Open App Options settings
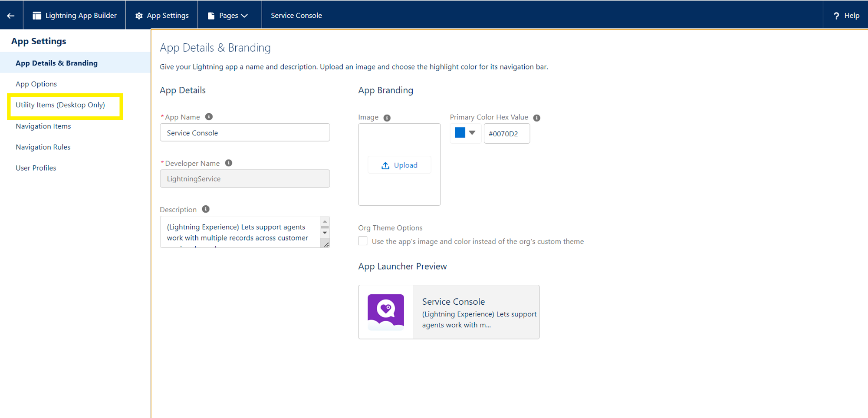This screenshot has height=418, width=868. 36,84
